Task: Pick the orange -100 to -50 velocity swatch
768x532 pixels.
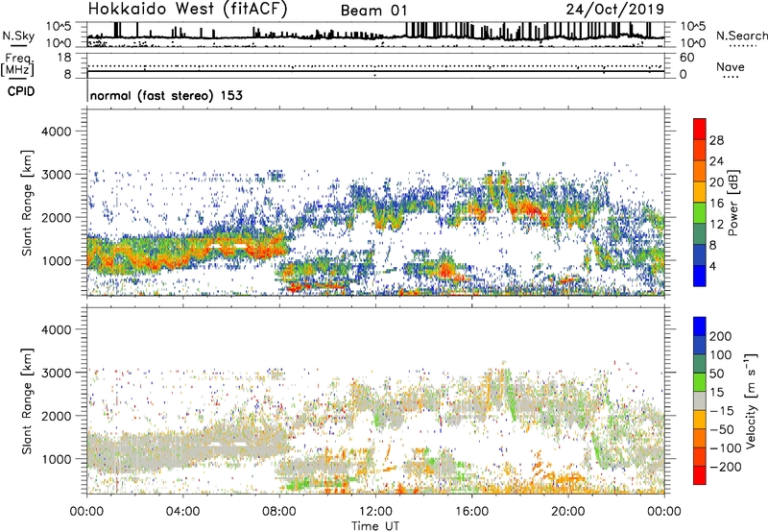Action: pyautogui.click(x=700, y=439)
